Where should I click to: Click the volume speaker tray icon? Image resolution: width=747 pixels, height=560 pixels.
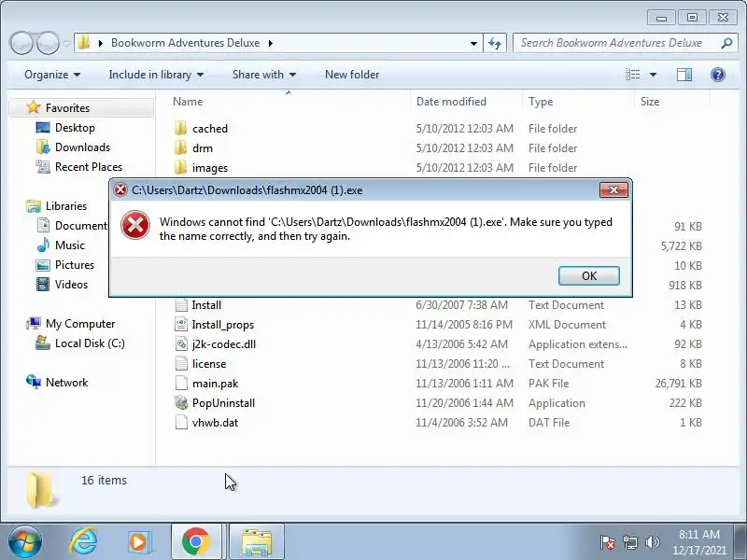[652, 542]
